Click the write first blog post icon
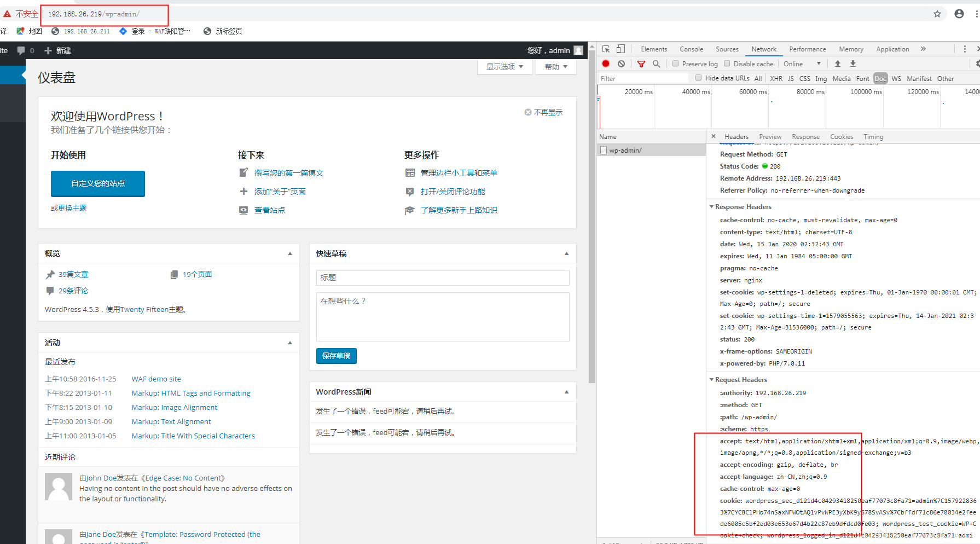Image resolution: width=980 pixels, height=544 pixels. [x=243, y=173]
